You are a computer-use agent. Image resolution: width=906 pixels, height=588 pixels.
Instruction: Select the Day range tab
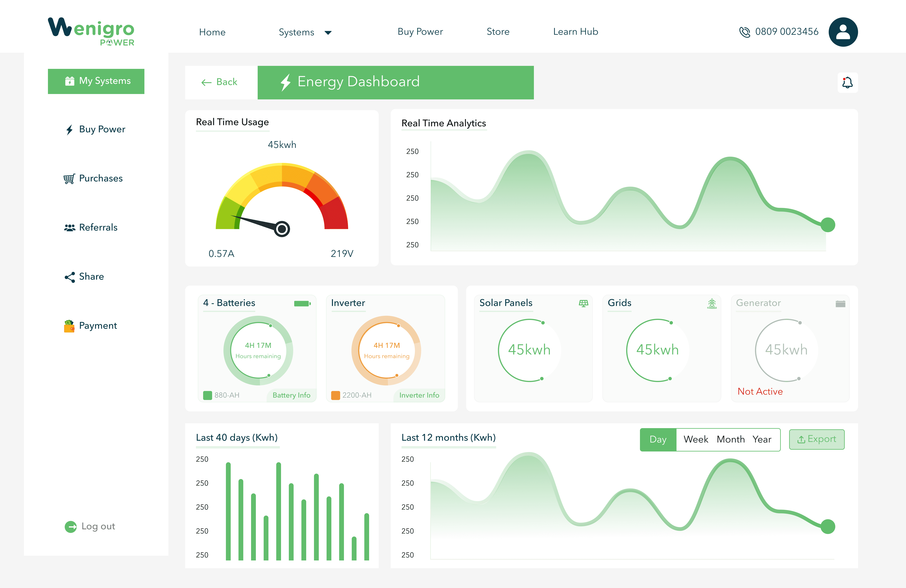coord(658,440)
